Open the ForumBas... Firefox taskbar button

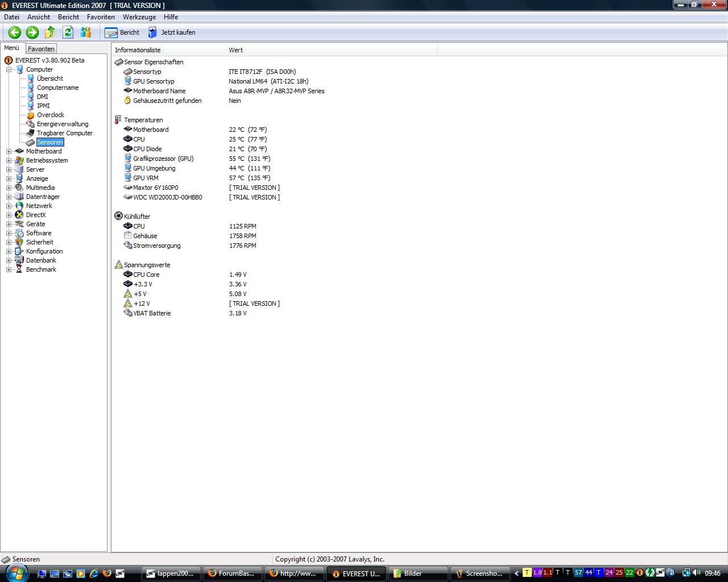click(x=233, y=573)
